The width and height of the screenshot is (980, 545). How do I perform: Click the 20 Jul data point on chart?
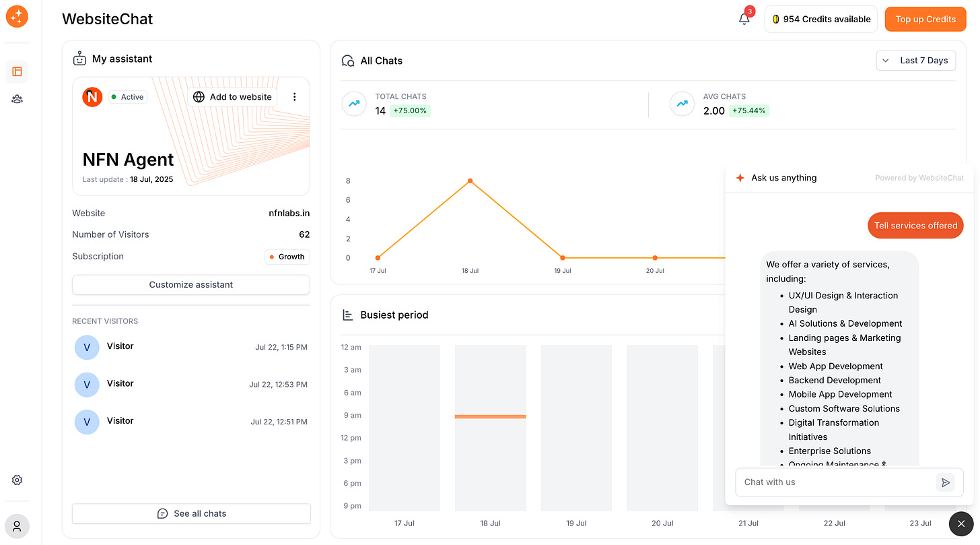point(655,257)
